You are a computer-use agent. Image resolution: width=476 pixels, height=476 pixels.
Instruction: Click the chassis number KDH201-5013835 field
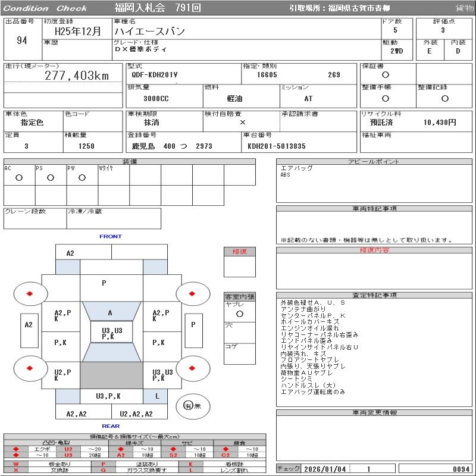coord(299,142)
